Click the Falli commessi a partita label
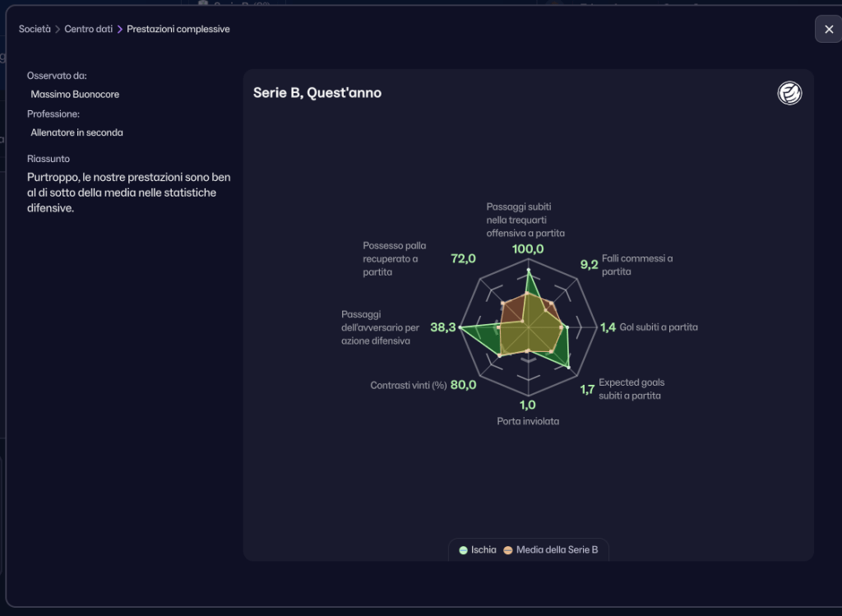The width and height of the screenshot is (842, 616). [637, 265]
